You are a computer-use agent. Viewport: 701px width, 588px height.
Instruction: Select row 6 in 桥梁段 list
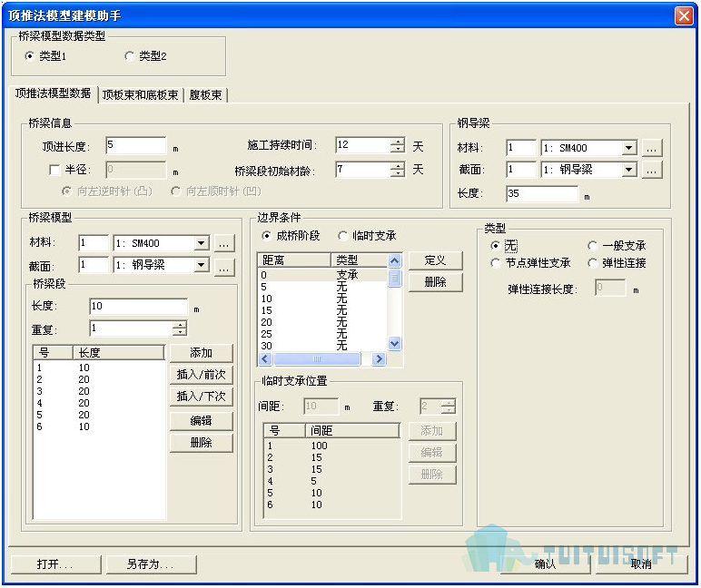click(99, 427)
